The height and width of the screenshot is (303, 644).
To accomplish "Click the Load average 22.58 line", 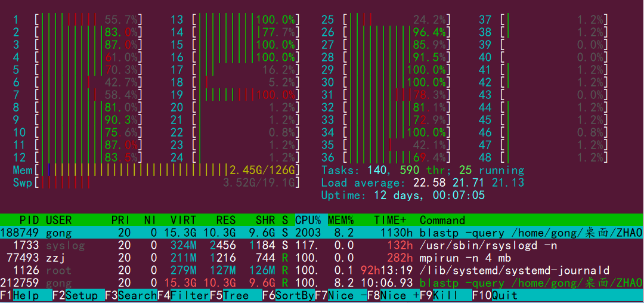I will pyautogui.click(x=423, y=183).
